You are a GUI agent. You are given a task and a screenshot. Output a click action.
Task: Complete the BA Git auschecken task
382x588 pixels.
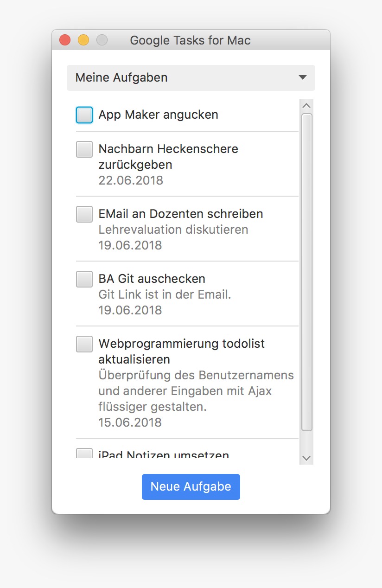click(84, 279)
